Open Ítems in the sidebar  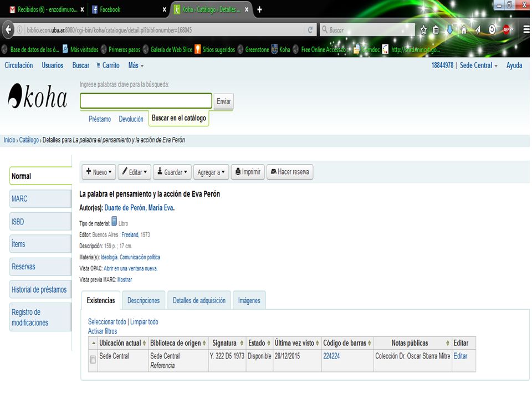[40, 244]
